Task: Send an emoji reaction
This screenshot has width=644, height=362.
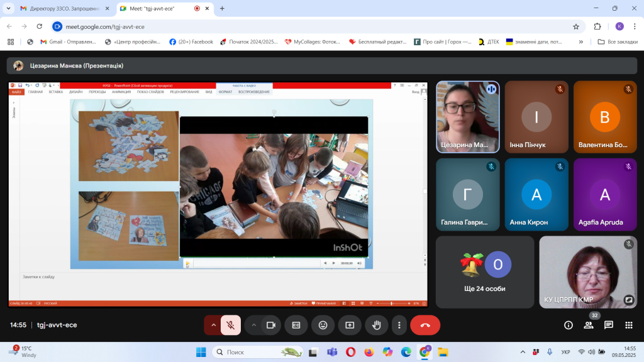Action: 323,325
